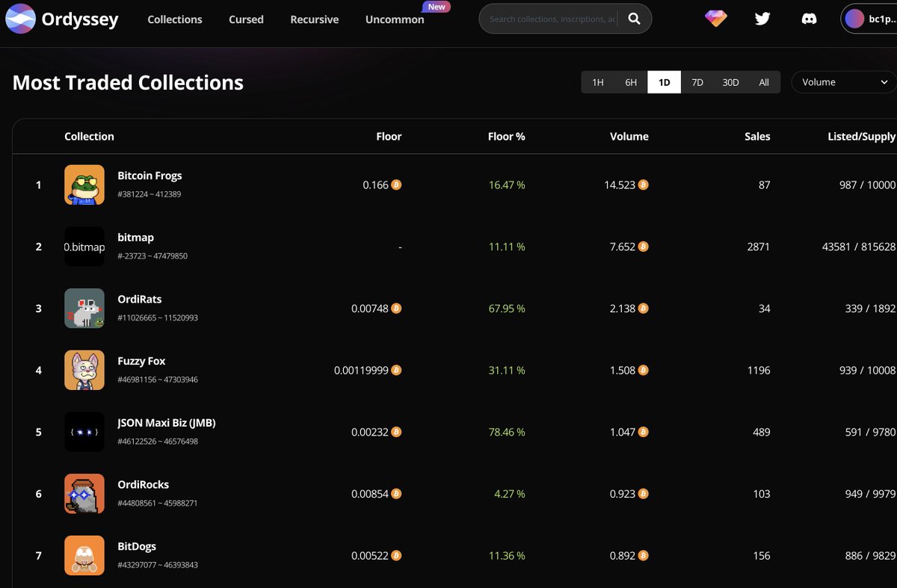Open the Bitcoin Frogs collection link

click(x=149, y=176)
